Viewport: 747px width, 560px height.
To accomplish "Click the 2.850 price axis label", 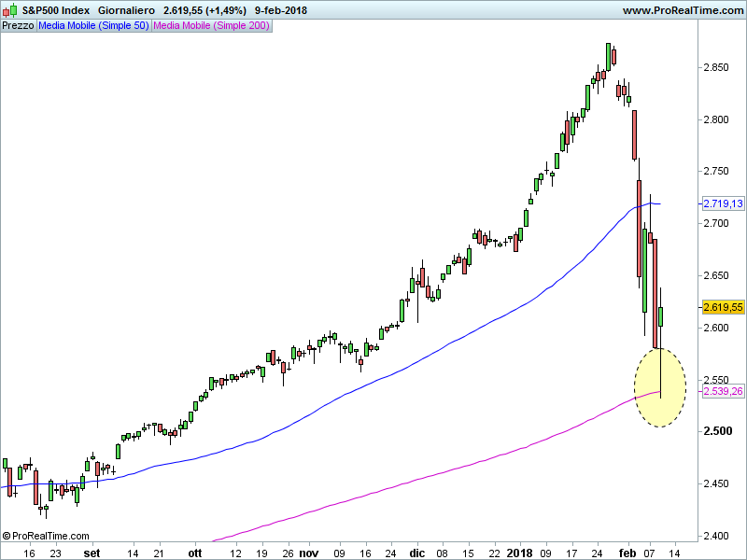I will pyautogui.click(x=716, y=67).
